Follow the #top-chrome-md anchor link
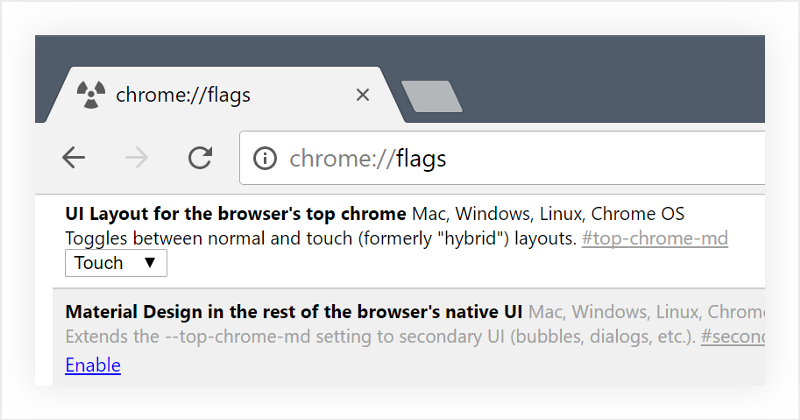 tap(654, 238)
